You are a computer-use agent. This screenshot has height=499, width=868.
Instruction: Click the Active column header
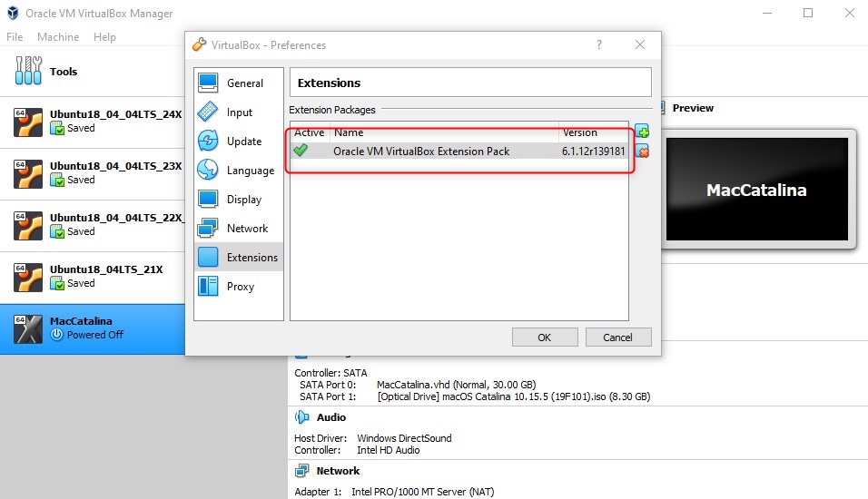tap(310, 132)
